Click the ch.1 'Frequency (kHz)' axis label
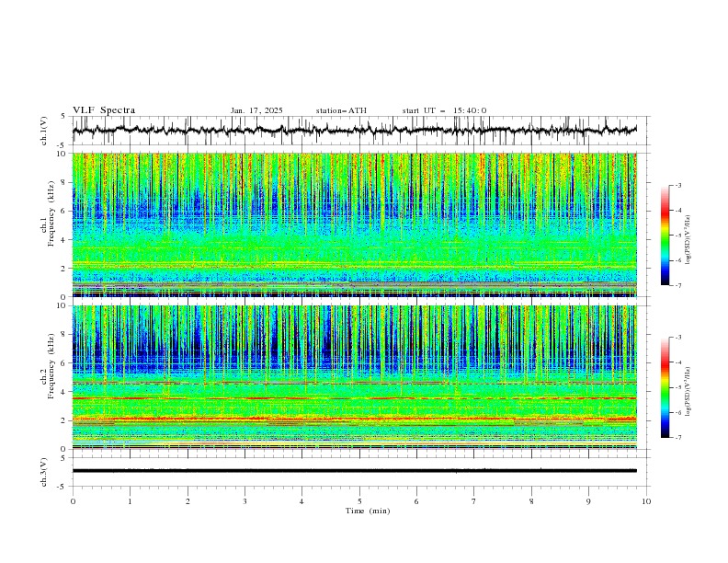This screenshot has width=728, height=563. click(x=51, y=213)
